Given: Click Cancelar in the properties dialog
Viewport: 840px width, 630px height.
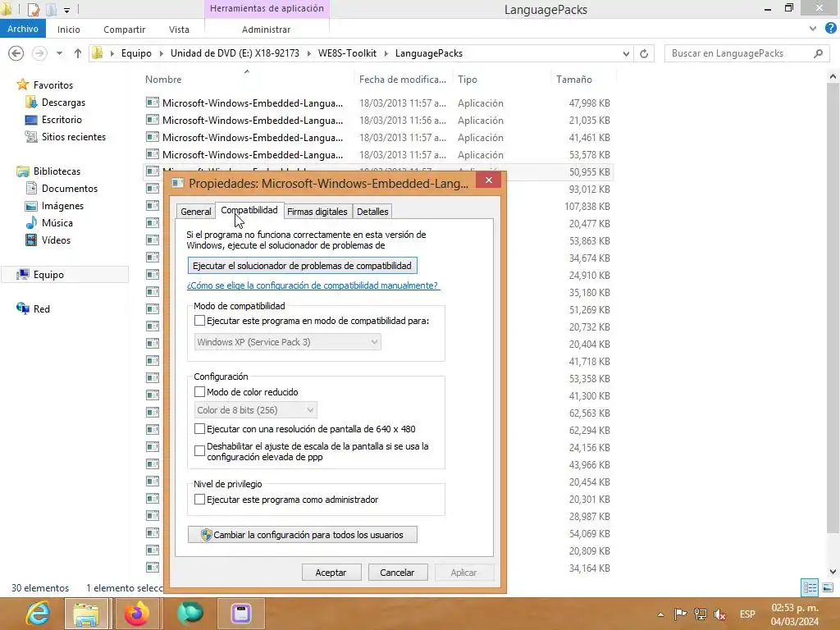Looking at the screenshot, I should click(x=398, y=572).
